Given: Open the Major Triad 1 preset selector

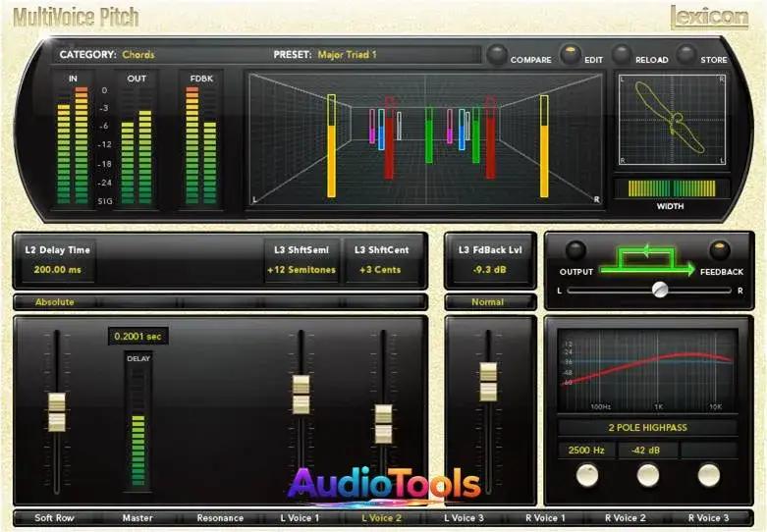Looking at the screenshot, I should [348, 55].
